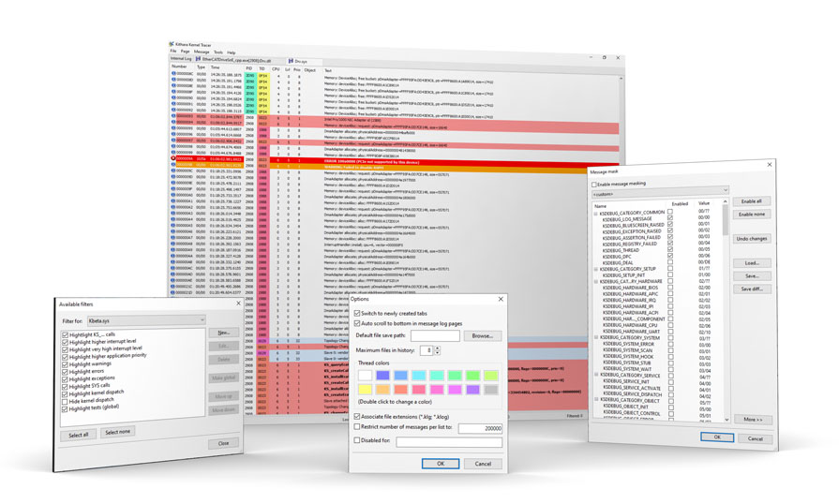Increase Maximum files in history stepper

pos(437,348)
